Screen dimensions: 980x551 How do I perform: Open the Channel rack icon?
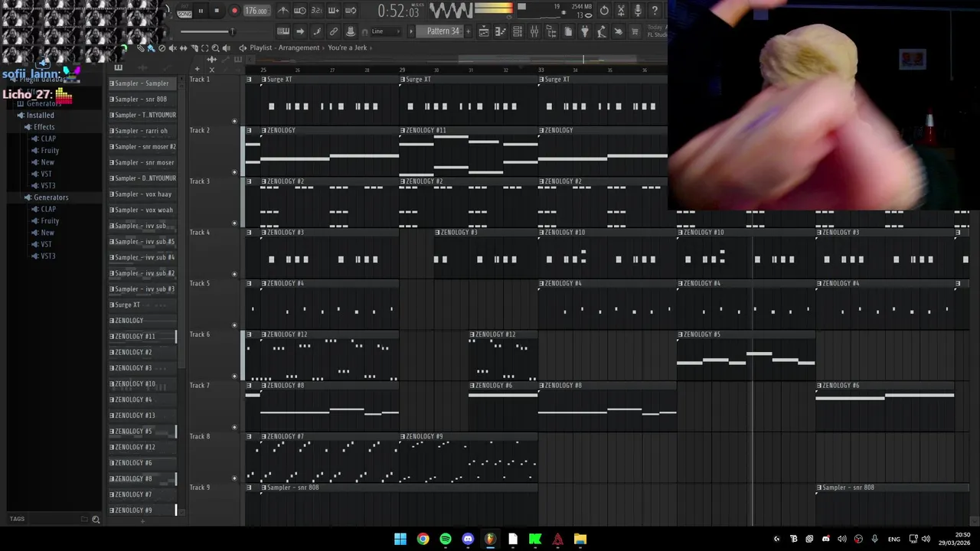[x=518, y=31]
